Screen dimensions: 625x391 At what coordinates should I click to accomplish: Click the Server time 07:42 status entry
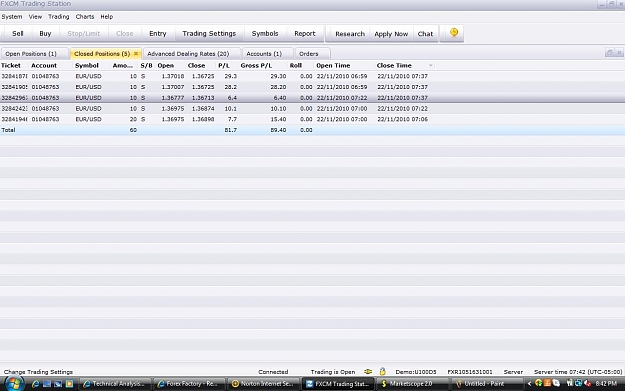tap(578, 372)
